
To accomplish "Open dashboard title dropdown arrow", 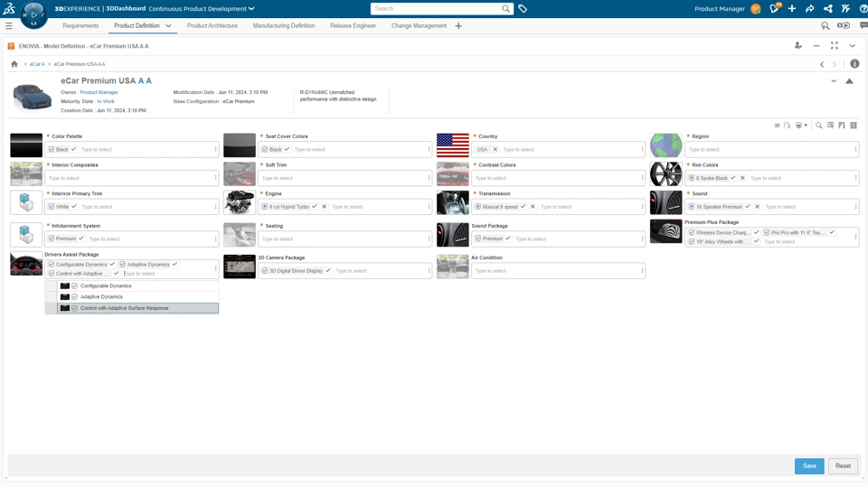I will 251,8.
